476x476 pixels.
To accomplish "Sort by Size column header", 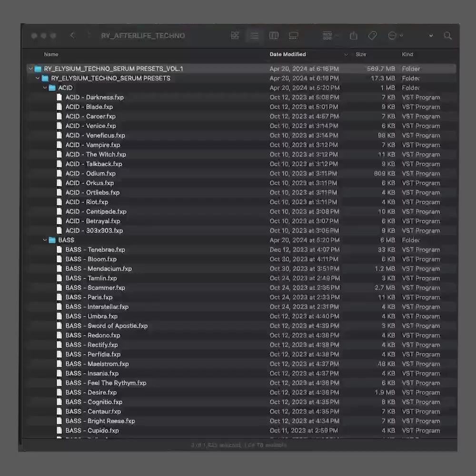I will tap(361, 54).
